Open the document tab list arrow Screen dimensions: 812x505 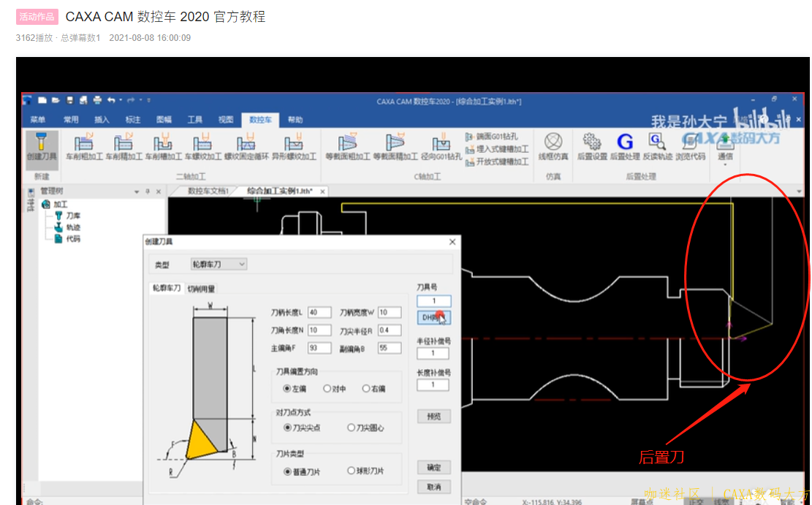click(x=799, y=191)
